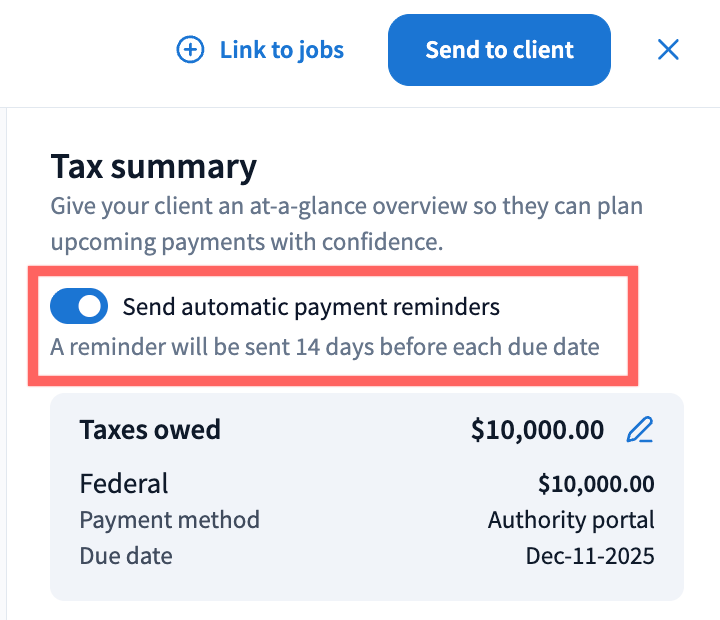This screenshot has height=620, width=720.
Task: Select the Taxes owed label
Action: click(150, 430)
